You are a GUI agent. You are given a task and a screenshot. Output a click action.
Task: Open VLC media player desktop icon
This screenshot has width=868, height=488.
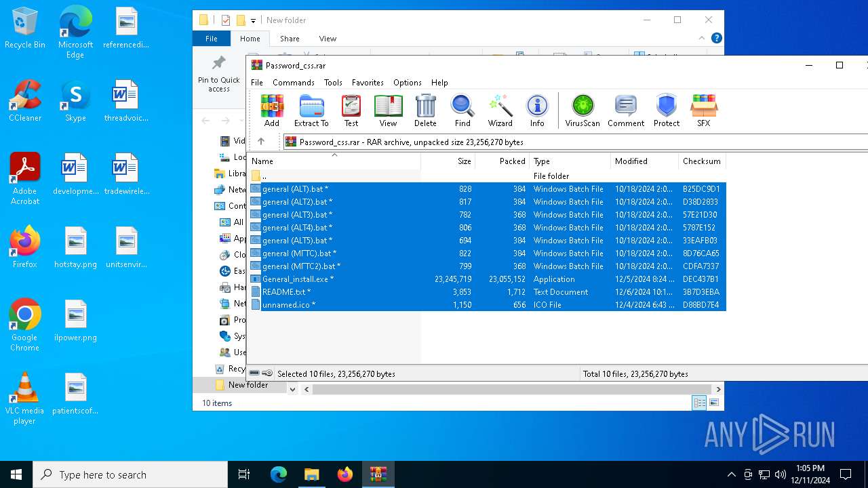(24, 399)
